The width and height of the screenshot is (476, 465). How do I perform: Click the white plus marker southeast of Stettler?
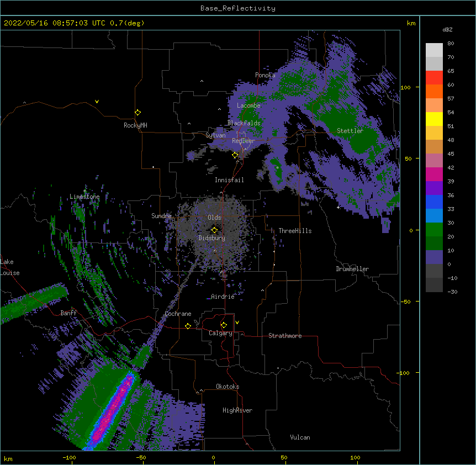(x=338, y=207)
